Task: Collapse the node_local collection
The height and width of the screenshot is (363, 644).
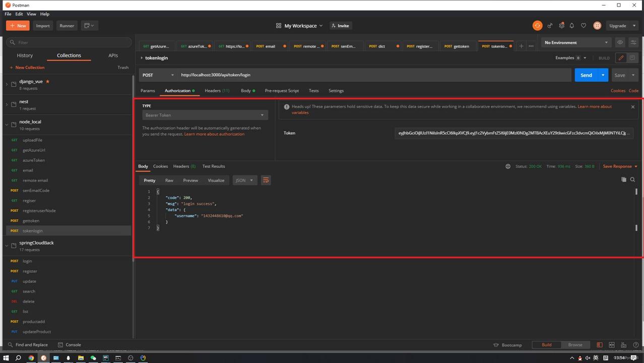Action: pyautogui.click(x=7, y=125)
